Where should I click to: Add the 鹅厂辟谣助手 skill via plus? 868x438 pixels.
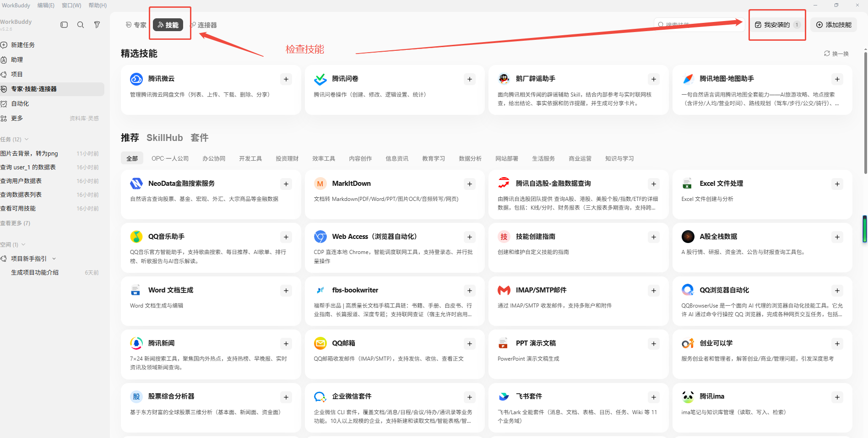click(x=654, y=79)
